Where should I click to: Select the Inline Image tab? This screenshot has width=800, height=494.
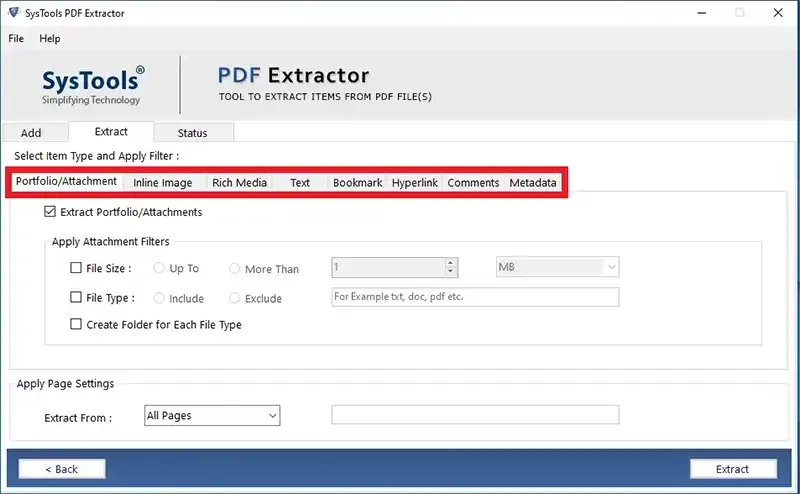(162, 183)
